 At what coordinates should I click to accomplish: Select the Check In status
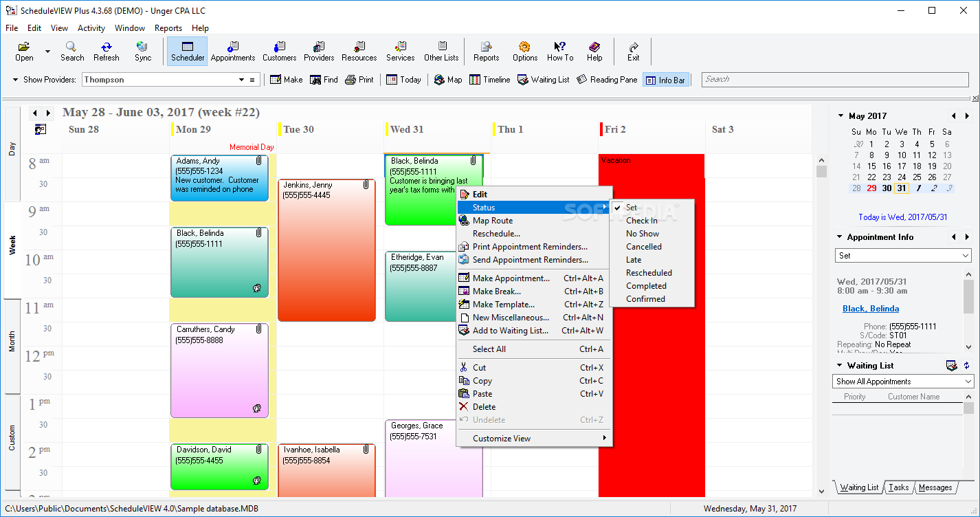tap(641, 221)
